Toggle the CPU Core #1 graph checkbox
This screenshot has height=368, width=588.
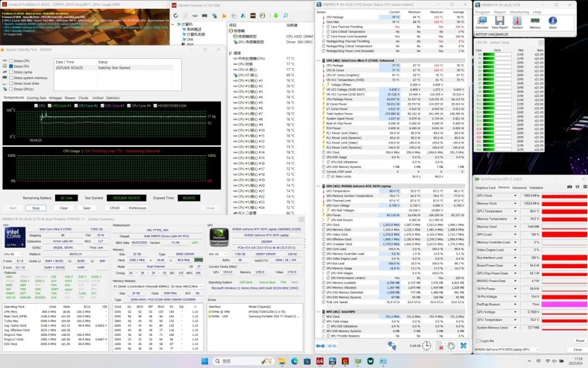pos(50,106)
